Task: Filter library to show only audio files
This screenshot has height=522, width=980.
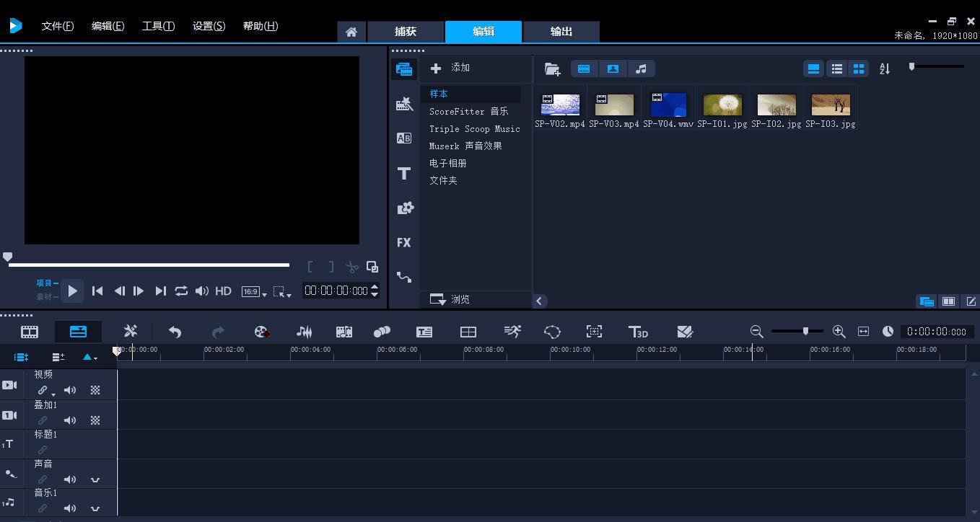Action: tap(642, 68)
